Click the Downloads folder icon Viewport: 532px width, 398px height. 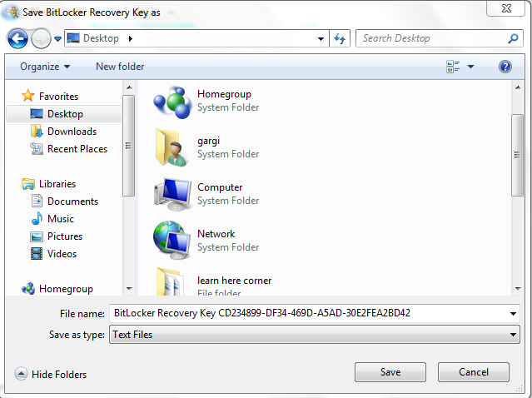click(x=37, y=131)
